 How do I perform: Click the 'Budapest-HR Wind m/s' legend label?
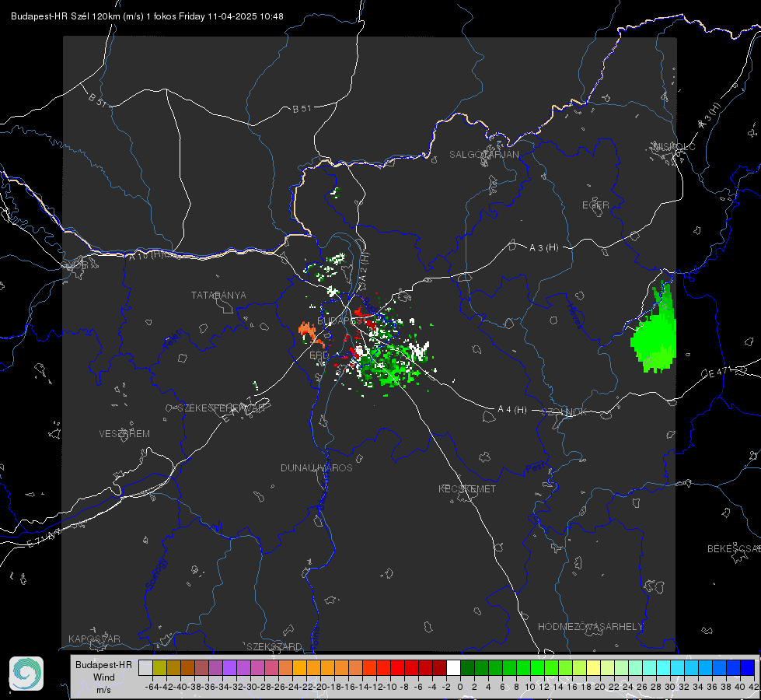click(x=104, y=677)
